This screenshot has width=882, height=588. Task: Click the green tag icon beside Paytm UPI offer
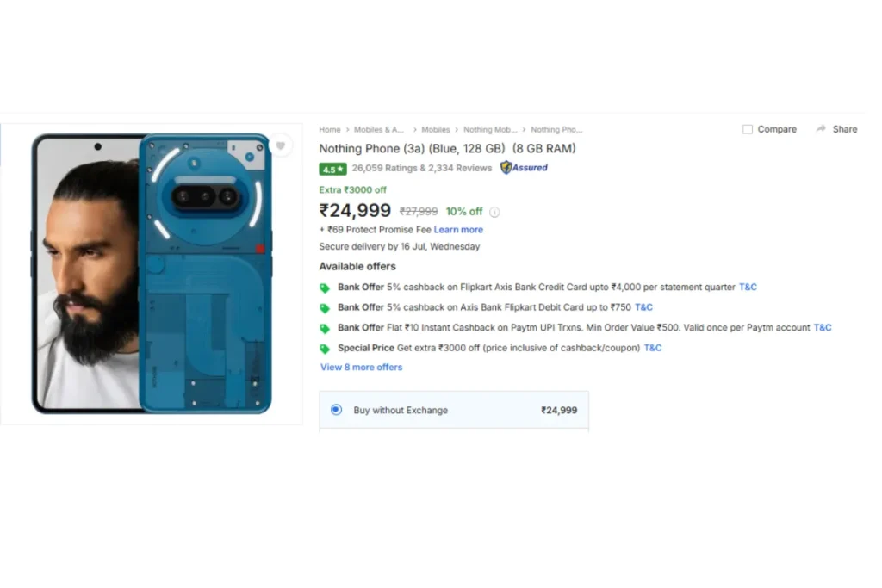click(x=325, y=329)
